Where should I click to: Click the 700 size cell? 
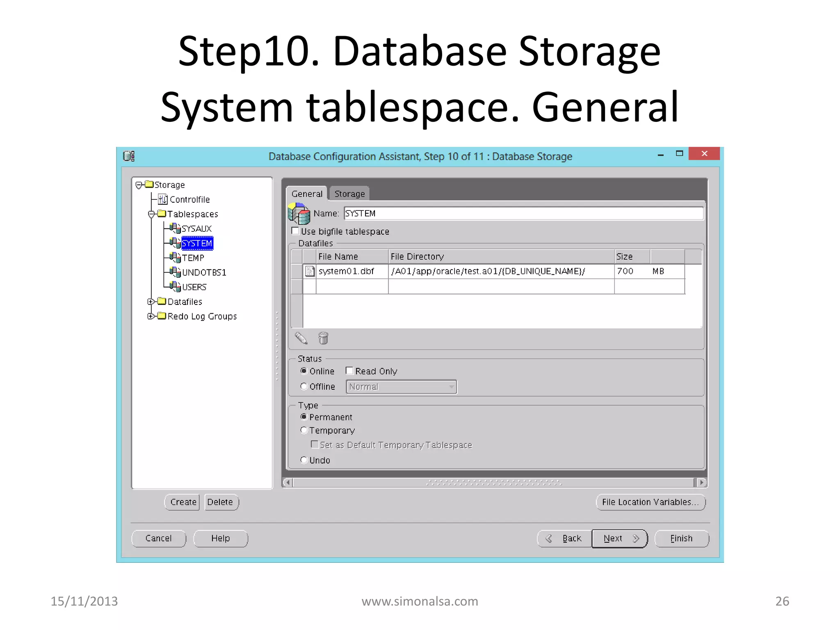pyautogui.click(x=632, y=271)
